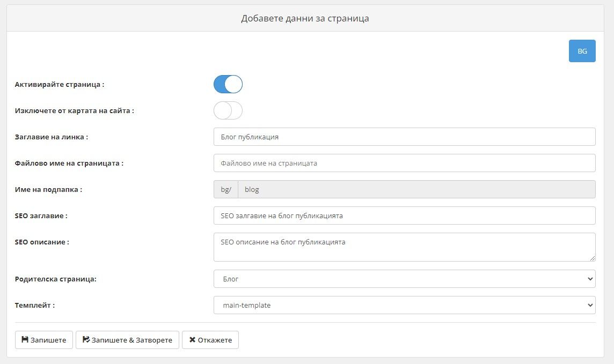Click the X icon on Откажете
Viewport: 614px width, 364px height.
[192, 340]
